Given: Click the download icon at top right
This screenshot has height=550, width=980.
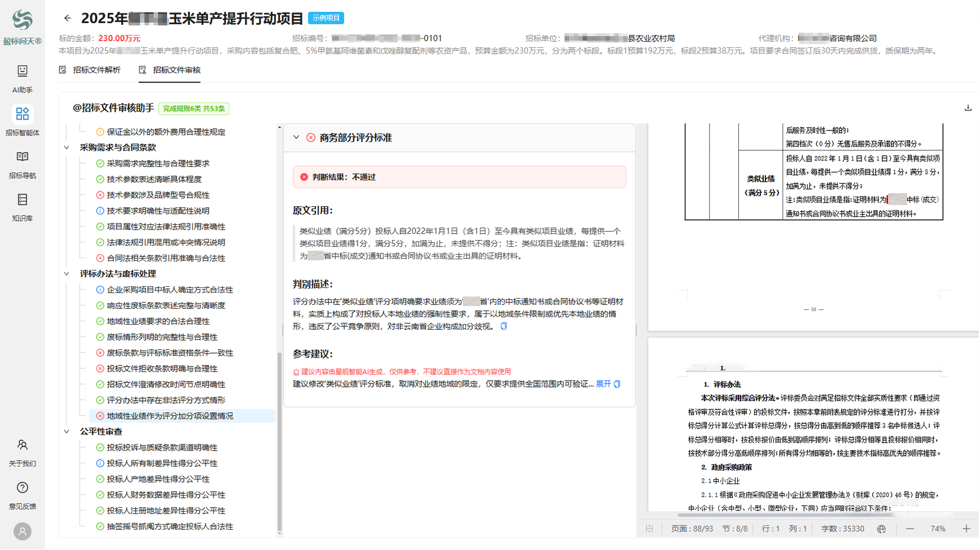Looking at the screenshot, I should pos(968,108).
